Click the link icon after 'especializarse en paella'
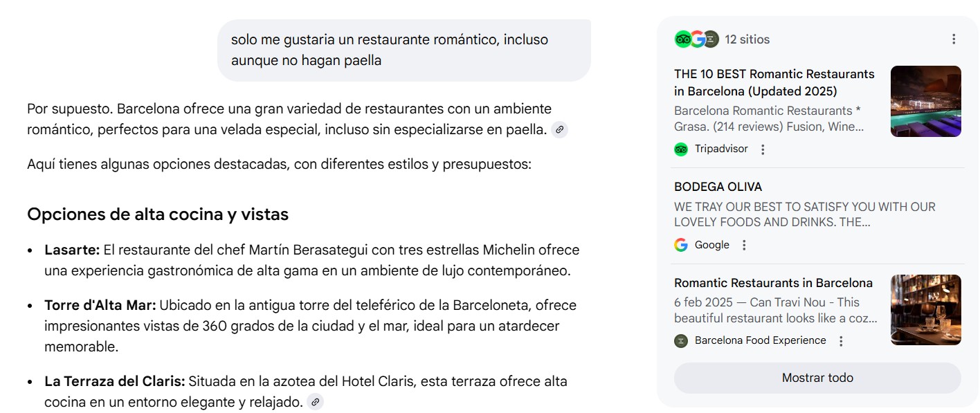Viewport: 980px width, 413px height. click(560, 129)
